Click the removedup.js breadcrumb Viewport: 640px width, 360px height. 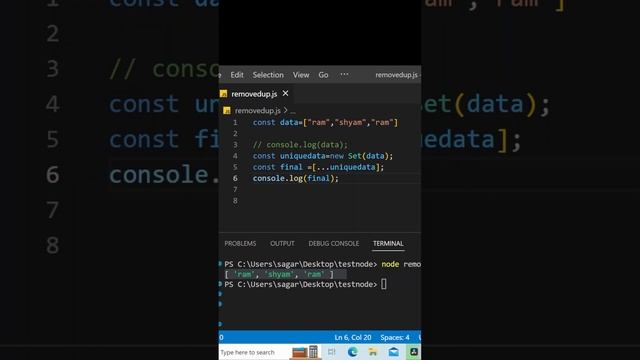point(258,111)
